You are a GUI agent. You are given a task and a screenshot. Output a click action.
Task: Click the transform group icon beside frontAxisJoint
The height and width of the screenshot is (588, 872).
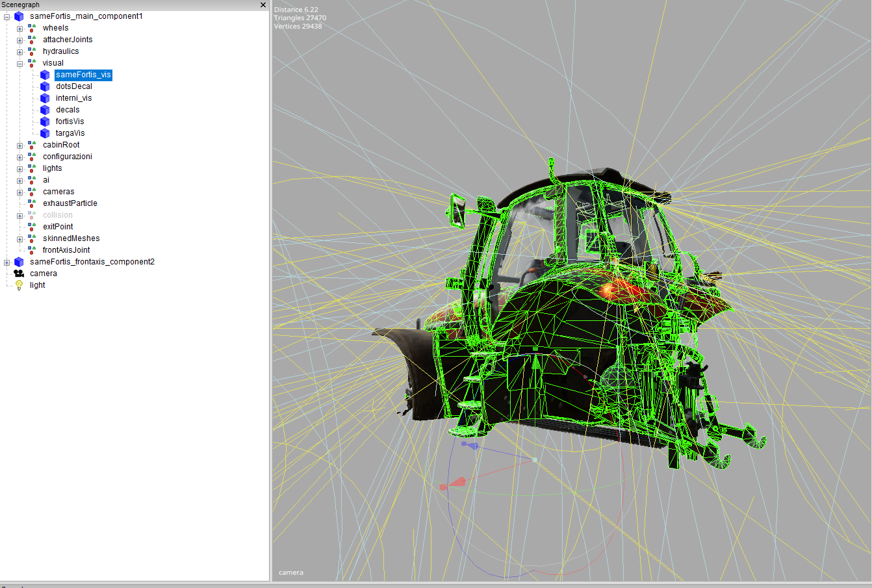coord(32,250)
